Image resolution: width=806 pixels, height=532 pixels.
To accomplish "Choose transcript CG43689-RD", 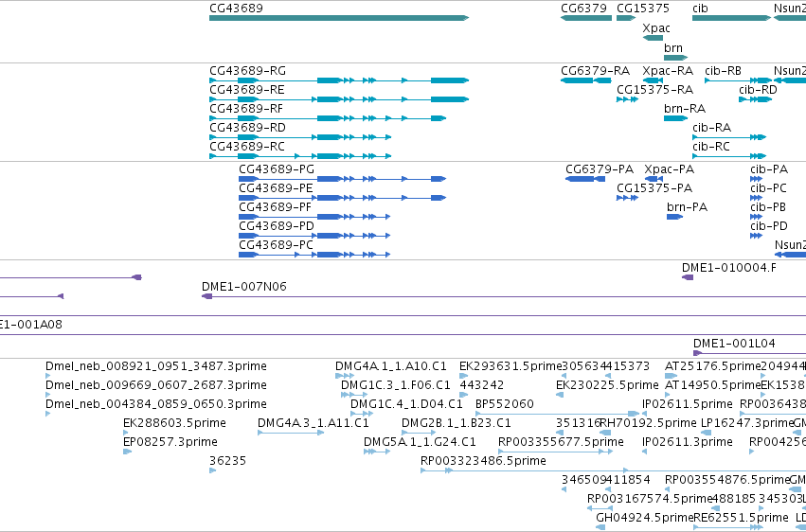I will (x=247, y=128).
